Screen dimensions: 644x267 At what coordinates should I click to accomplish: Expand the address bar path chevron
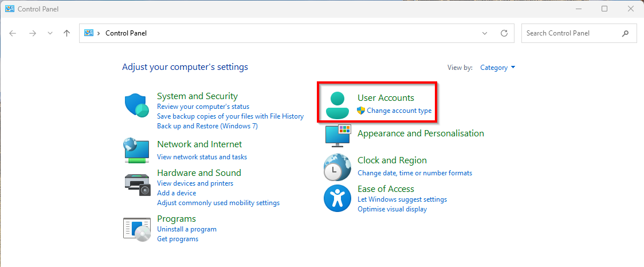(x=99, y=33)
